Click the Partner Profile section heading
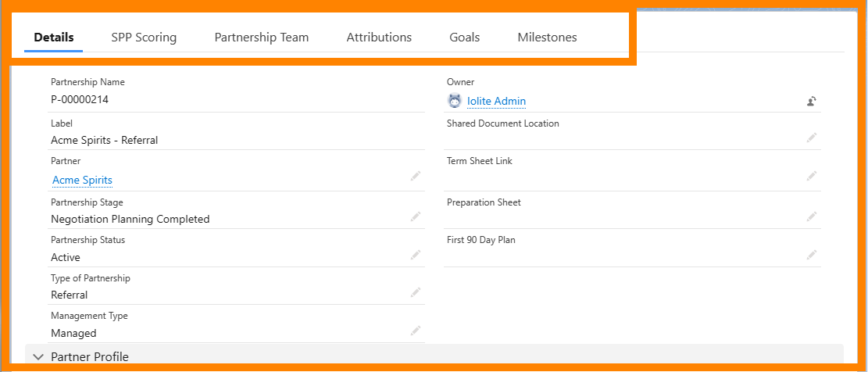Image resolution: width=868 pixels, height=372 pixels. pos(90,357)
